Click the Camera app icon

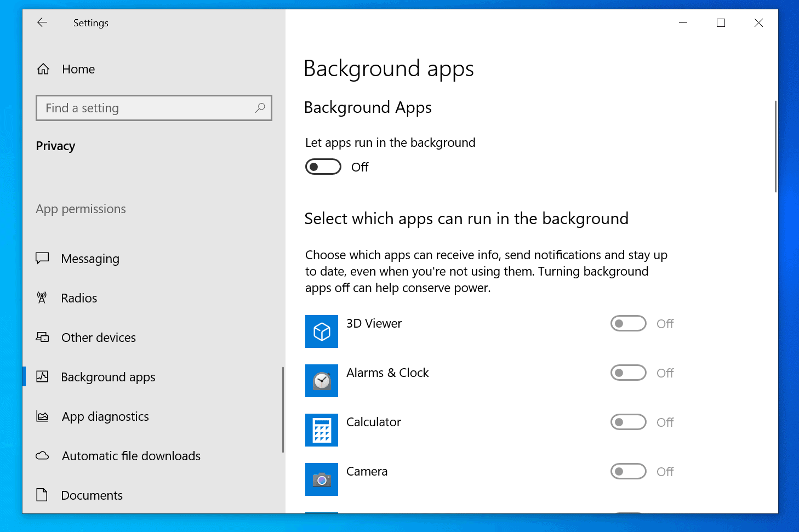click(322, 479)
